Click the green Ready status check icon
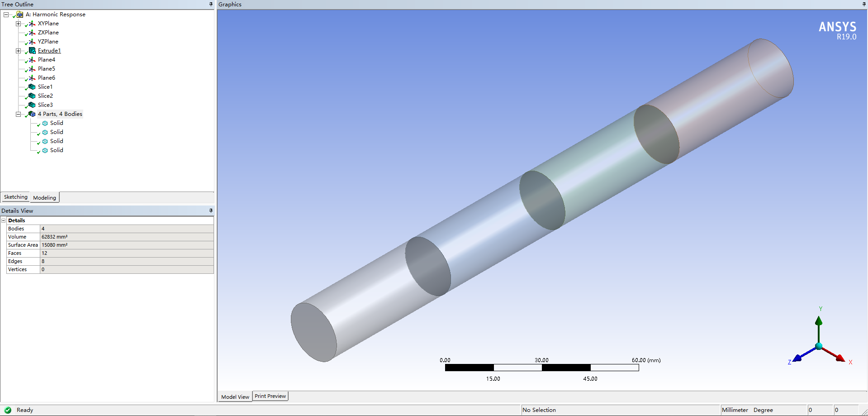This screenshot has height=416, width=868. coord(8,410)
